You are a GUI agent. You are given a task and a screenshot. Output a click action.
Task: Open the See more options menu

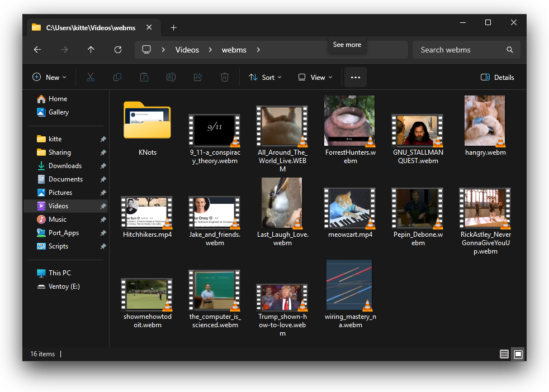(x=356, y=77)
